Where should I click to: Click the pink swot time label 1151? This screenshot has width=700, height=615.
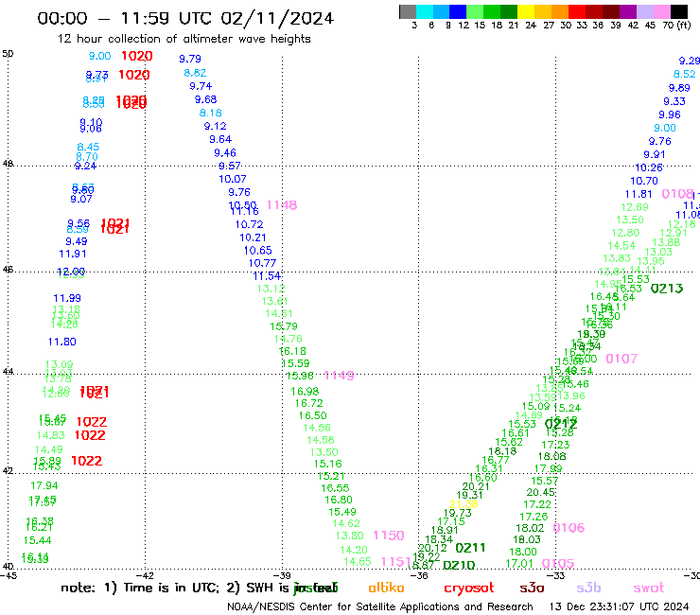[x=396, y=561]
